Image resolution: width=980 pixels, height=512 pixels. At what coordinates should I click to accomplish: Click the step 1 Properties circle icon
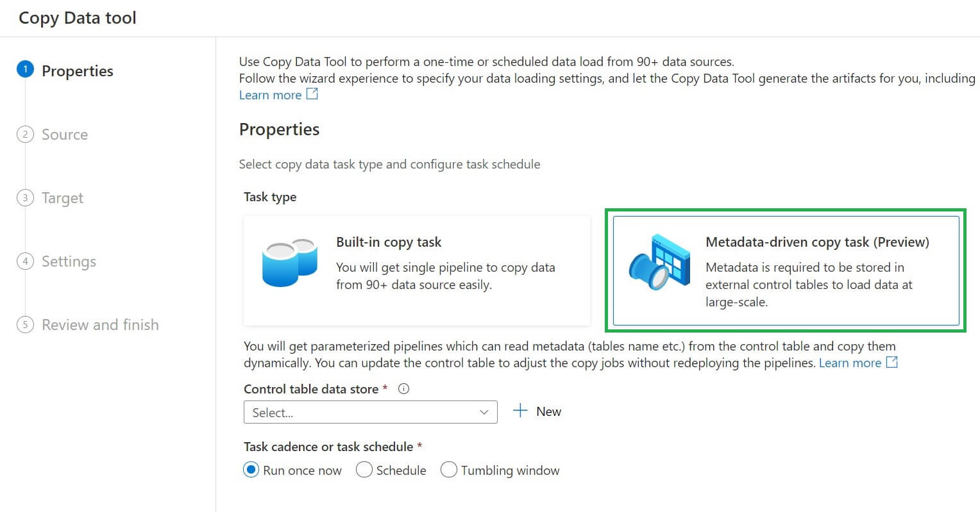click(x=25, y=70)
